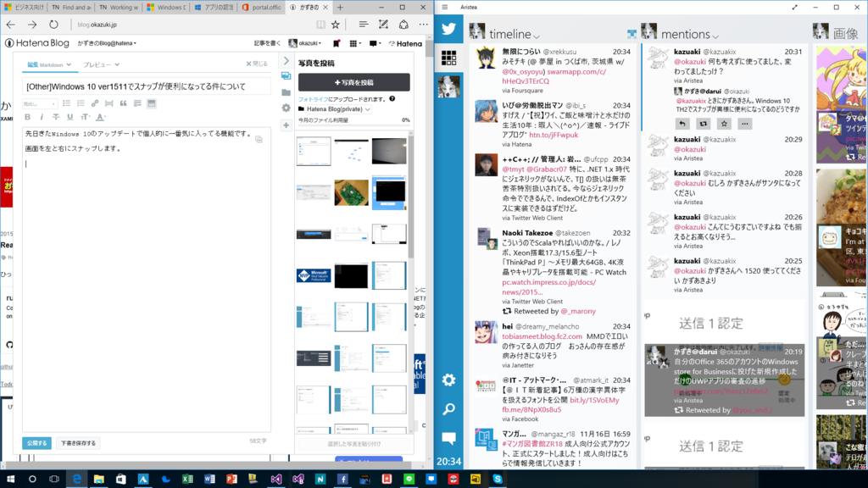Select the bold (B) formatting icon

pyautogui.click(x=28, y=116)
